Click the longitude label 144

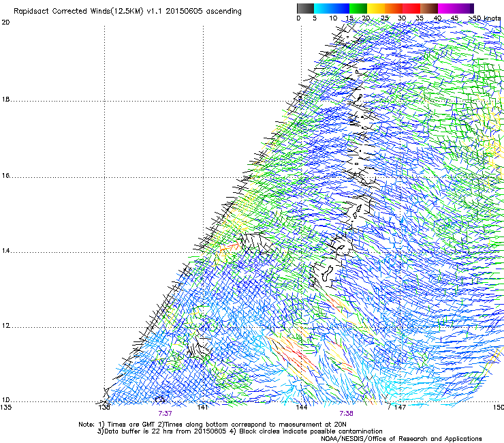[x=302, y=408]
